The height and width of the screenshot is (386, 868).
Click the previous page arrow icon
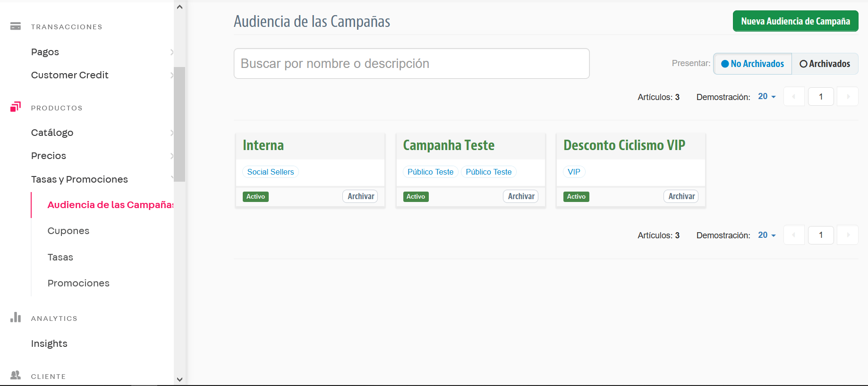[x=794, y=96]
